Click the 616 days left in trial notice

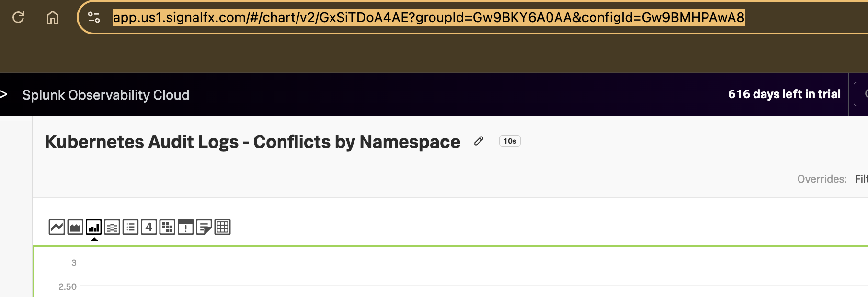point(785,94)
